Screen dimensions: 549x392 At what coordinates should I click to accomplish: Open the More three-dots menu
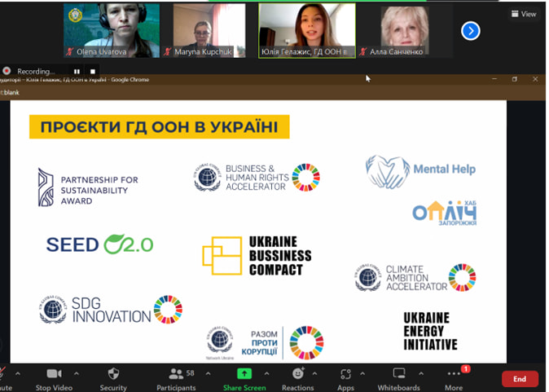454,374
